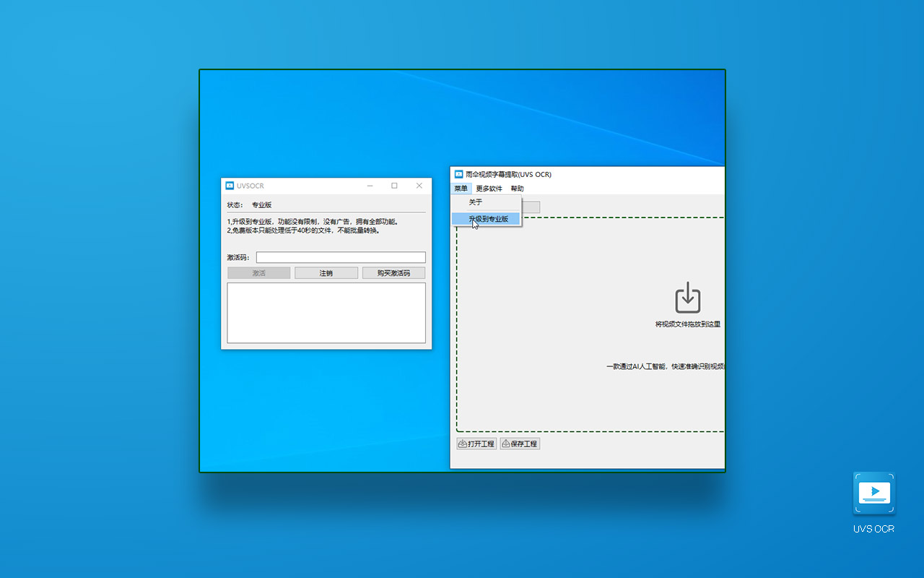Click the 状态: label
The image size is (924, 578).
[235, 205]
